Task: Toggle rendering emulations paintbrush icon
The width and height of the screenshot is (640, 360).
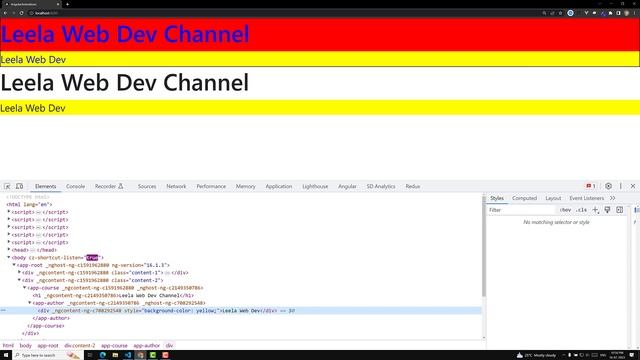Action: (607, 210)
